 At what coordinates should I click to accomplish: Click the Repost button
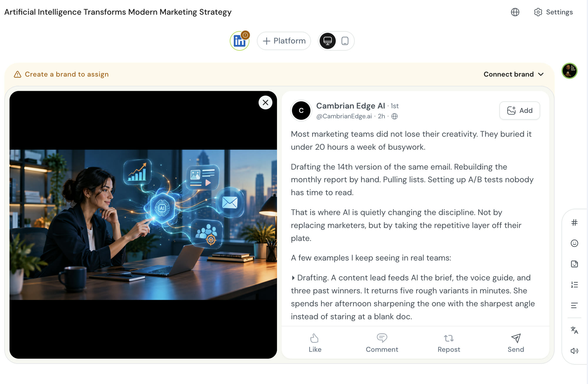449,343
